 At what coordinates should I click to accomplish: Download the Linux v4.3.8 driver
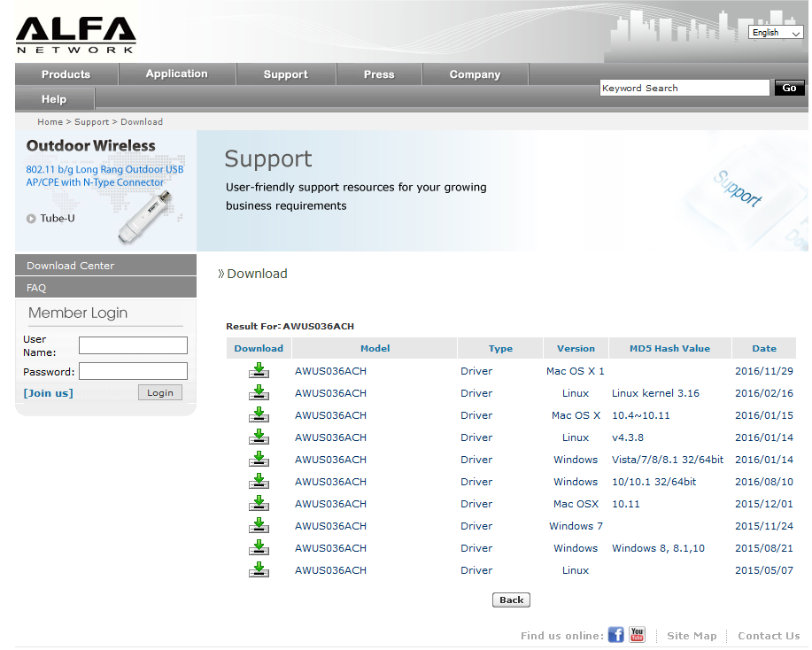(x=259, y=437)
